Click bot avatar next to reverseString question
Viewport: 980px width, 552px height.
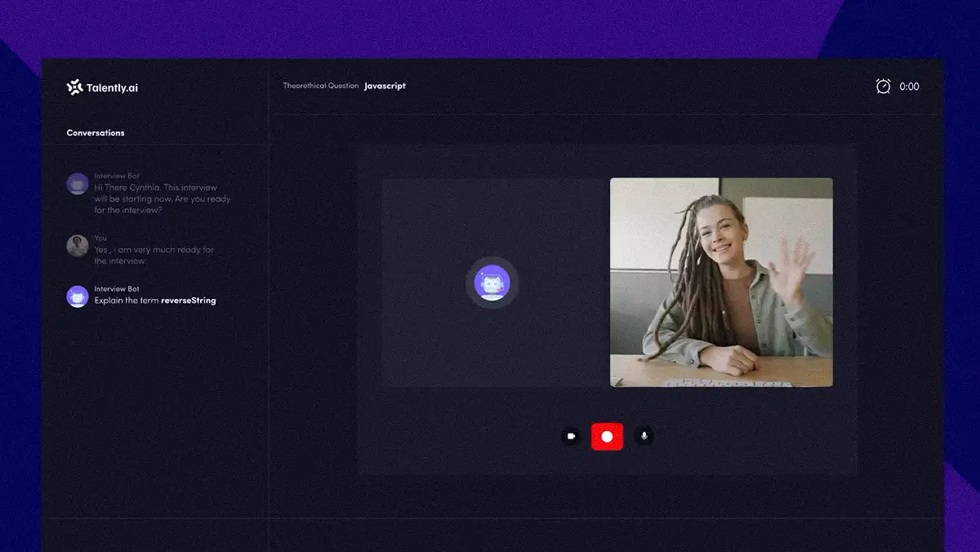coord(78,296)
